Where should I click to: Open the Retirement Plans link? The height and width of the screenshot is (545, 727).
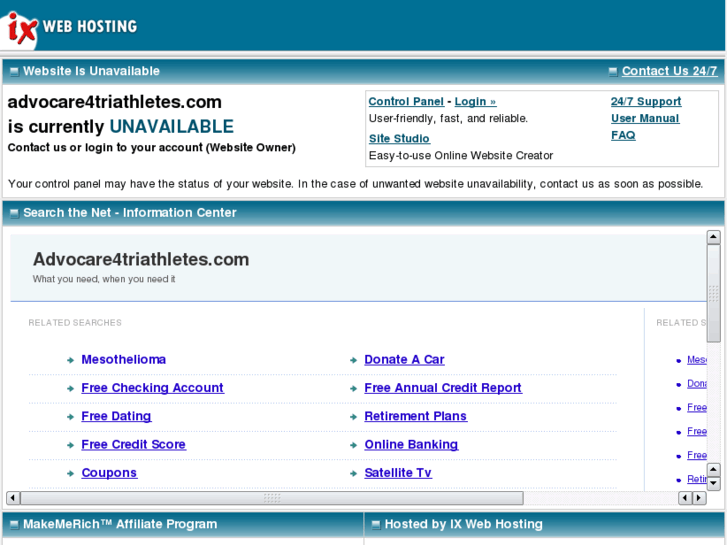pyautogui.click(x=415, y=416)
